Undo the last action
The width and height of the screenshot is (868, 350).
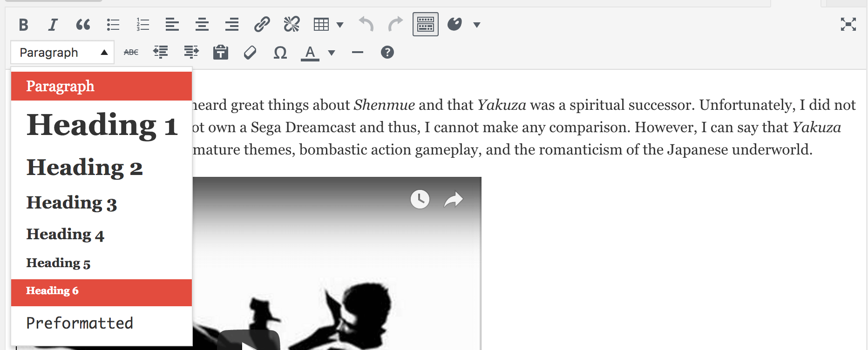click(366, 24)
